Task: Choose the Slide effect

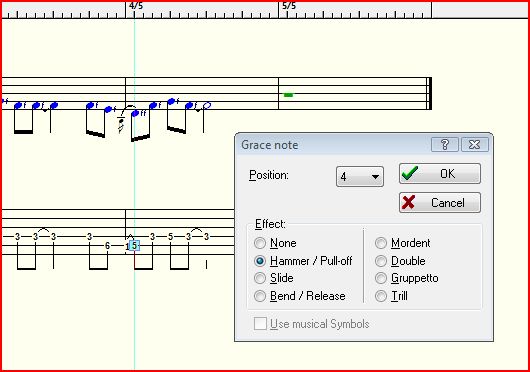Action: click(x=274, y=278)
